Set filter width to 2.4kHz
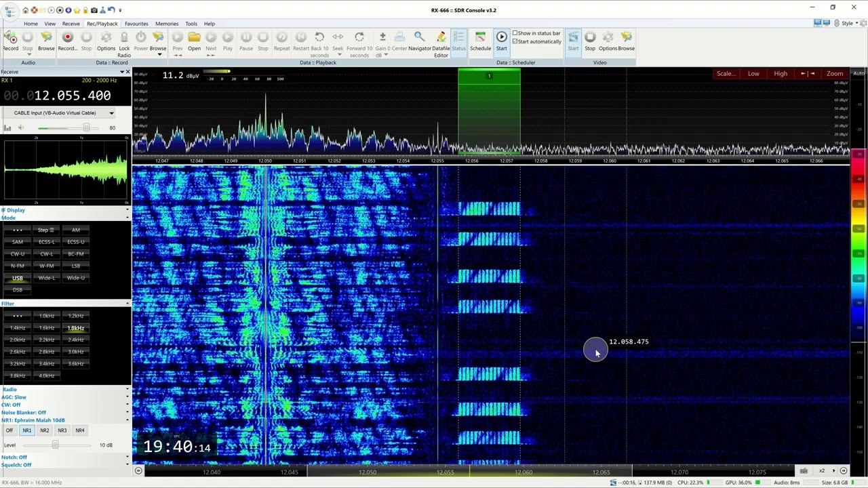 tap(76, 340)
